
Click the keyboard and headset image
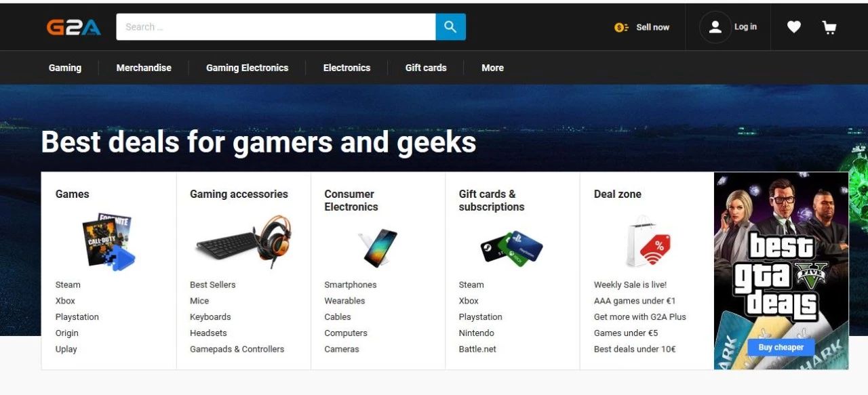(243, 243)
